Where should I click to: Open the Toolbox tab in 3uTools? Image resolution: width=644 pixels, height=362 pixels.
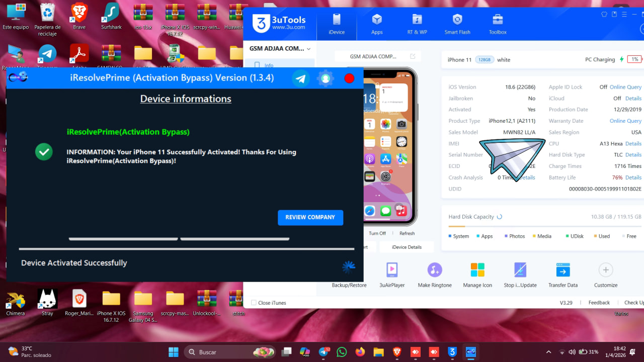pyautogui.click(x=498, y=24)
